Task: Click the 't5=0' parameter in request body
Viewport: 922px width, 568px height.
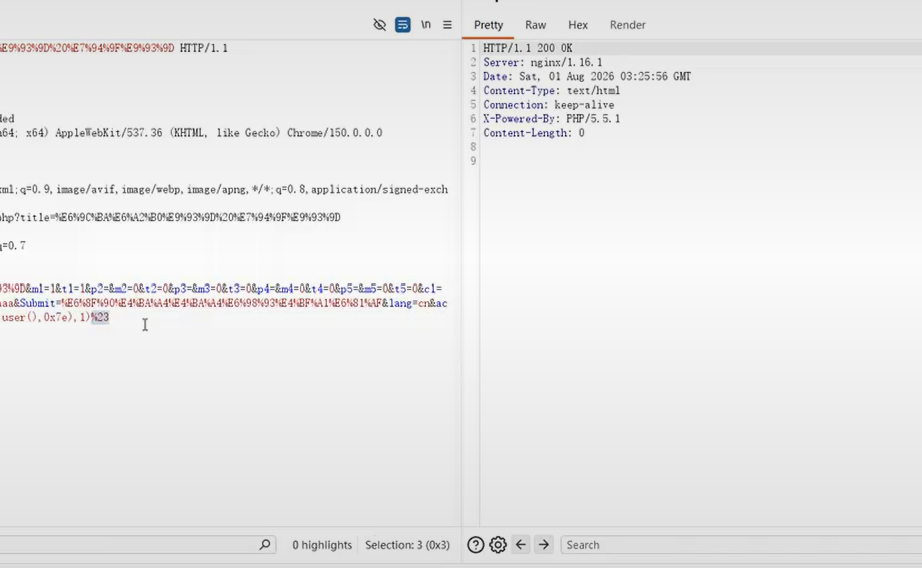Action: click(405, 289)
